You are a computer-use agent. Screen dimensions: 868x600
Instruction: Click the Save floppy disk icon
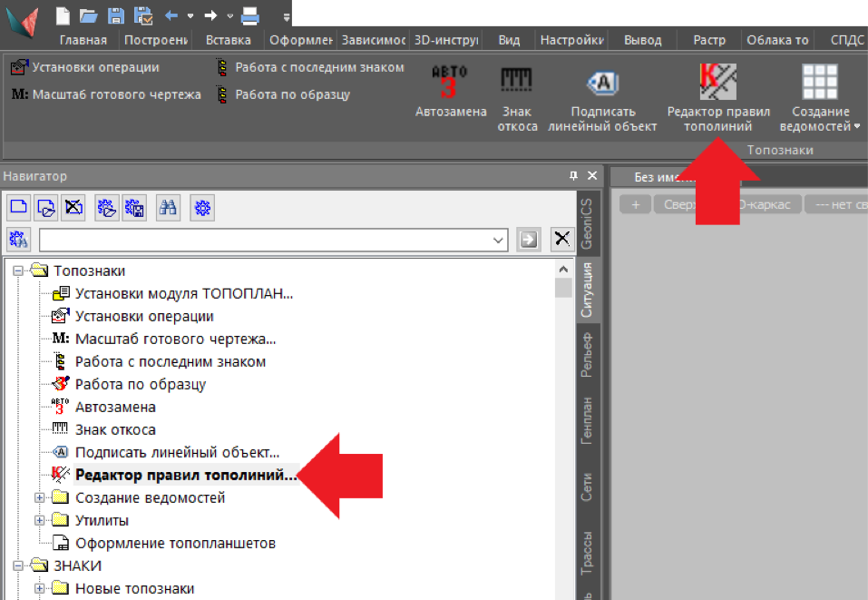[x=116, y=15]
